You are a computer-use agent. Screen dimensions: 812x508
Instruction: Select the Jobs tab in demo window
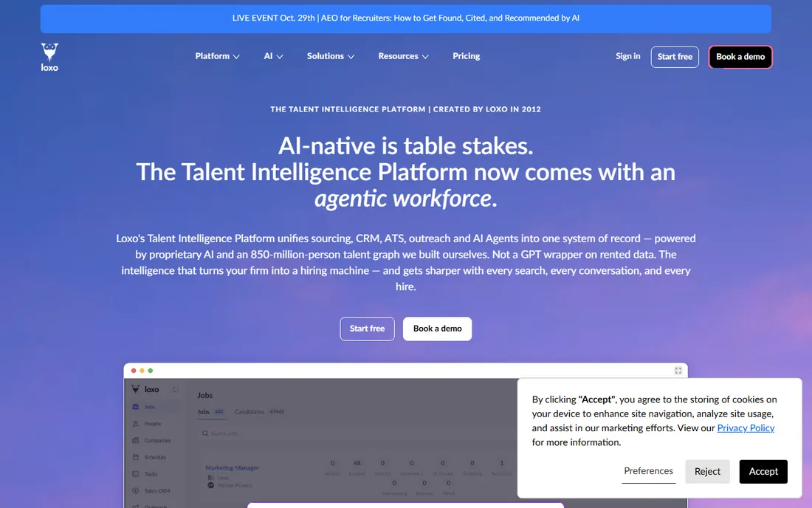(210, 412)
